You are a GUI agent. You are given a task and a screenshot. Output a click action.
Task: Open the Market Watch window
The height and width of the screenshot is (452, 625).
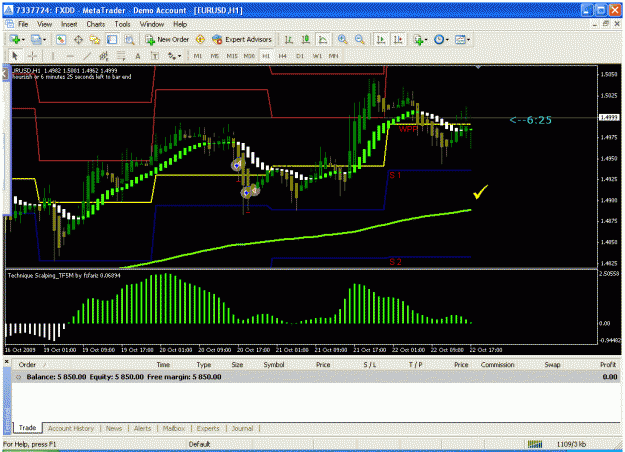[x=61, y=39]
